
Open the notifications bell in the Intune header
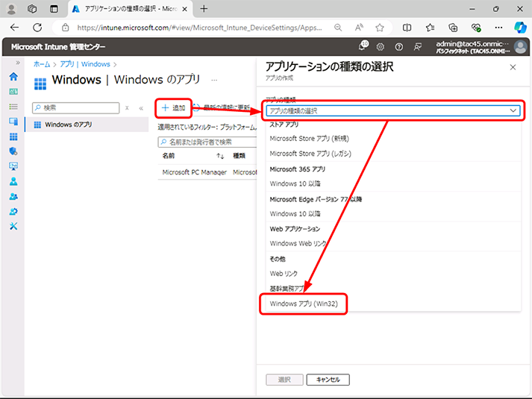[x=363, y=46]
